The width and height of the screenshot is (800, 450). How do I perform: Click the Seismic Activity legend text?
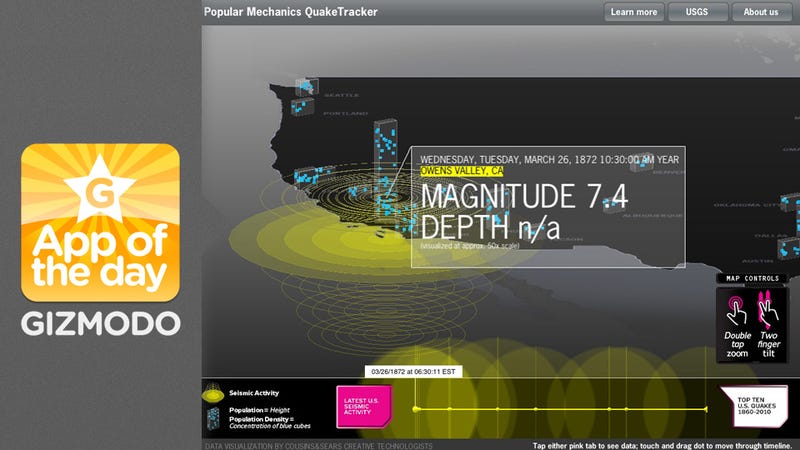[254, 393]
